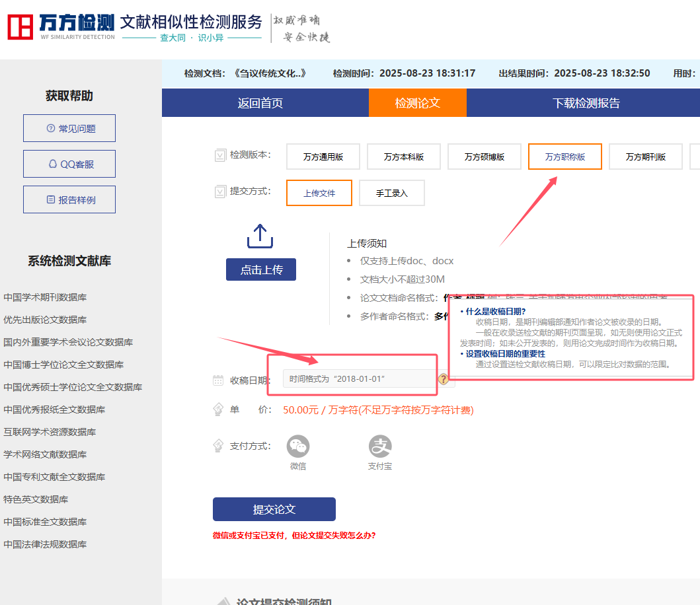Click the 设置收稿日期的重要性 tooltip heading

click(506, 354)
